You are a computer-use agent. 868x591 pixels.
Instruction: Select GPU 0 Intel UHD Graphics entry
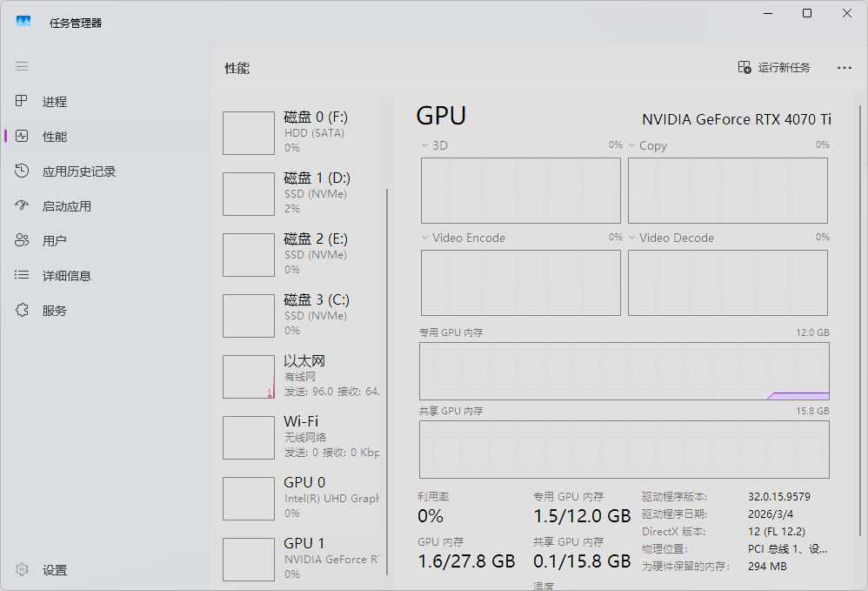pyautogui.click(x=299, y=499)
